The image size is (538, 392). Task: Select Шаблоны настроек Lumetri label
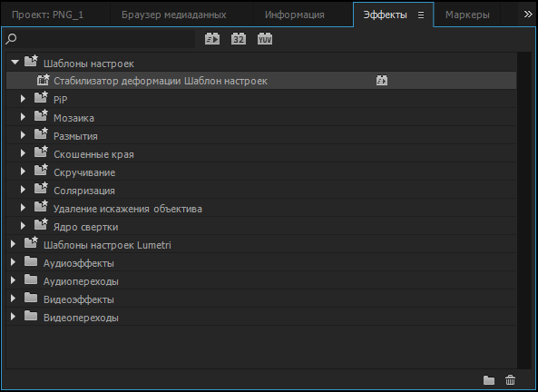tap(107, 245)
